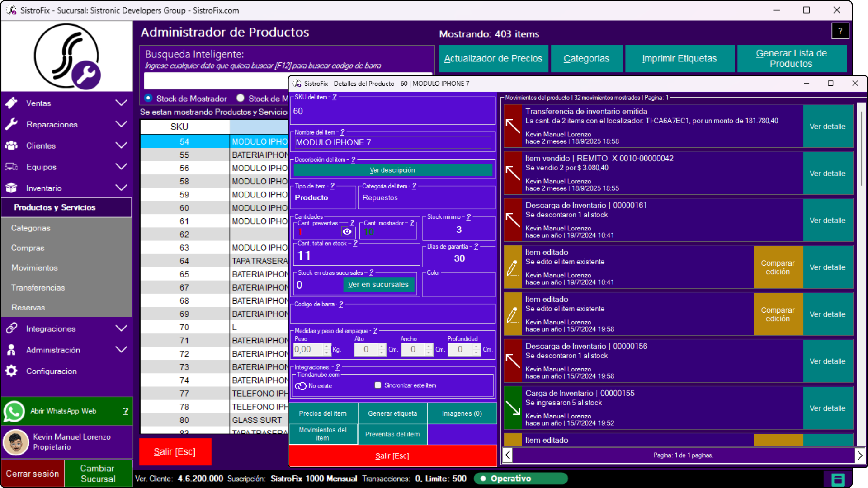Click the next page arrow in movimientos
Screen dimensions: 868x488
859,455
